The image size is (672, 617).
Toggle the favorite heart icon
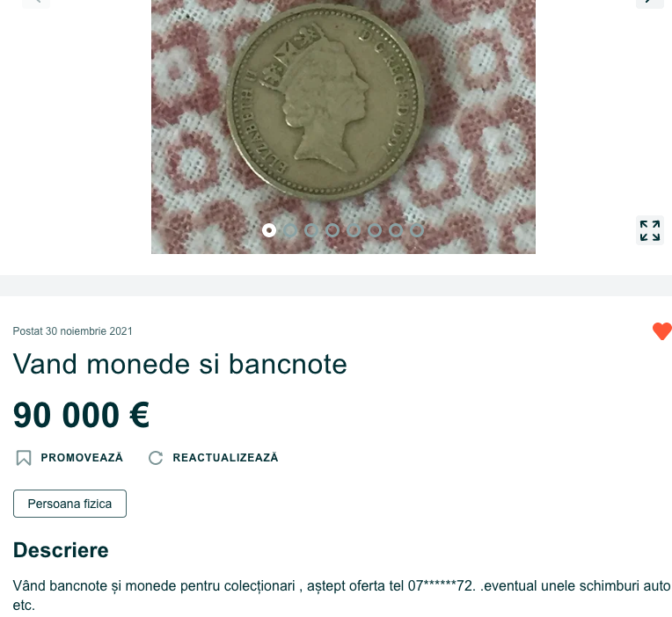pos(662,331)
